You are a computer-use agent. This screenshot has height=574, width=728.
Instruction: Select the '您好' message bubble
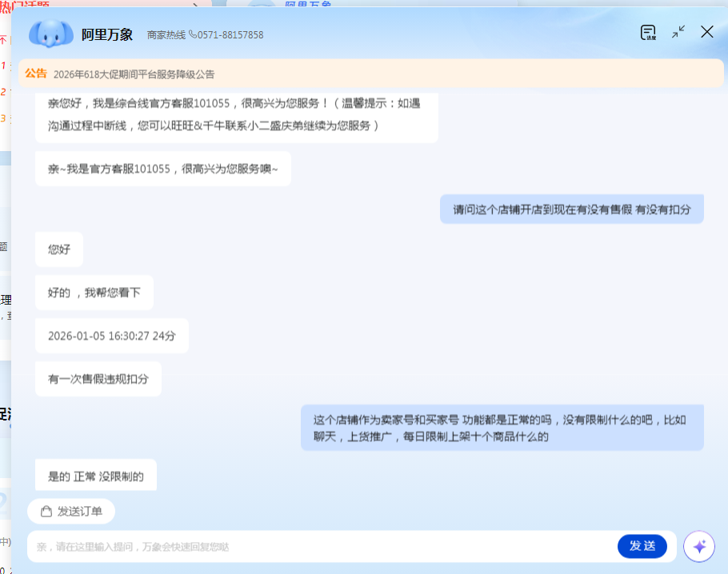pos(59,249)
